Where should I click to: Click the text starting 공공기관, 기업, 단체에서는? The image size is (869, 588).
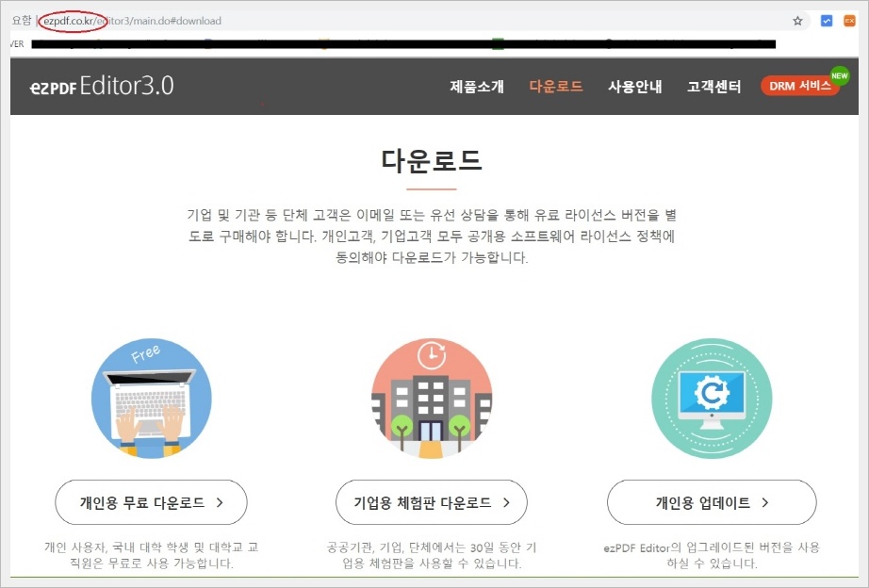(431, 555)
